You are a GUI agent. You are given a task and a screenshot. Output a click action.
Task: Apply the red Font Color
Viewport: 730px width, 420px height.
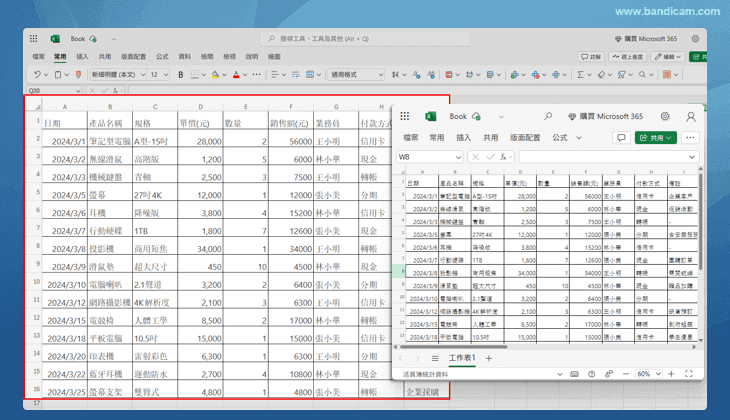(236, 75)
